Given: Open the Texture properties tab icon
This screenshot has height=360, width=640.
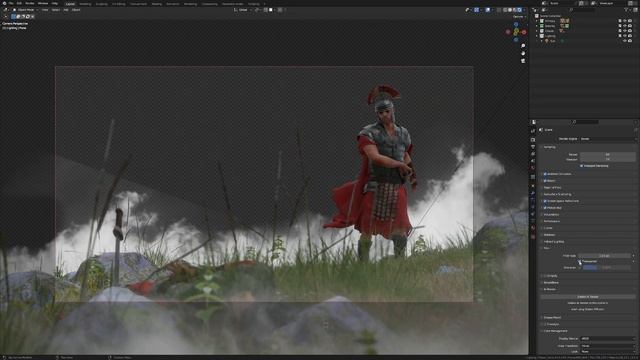Looking at the screenshot, I should pyautogui.click(x=533, y=236).
